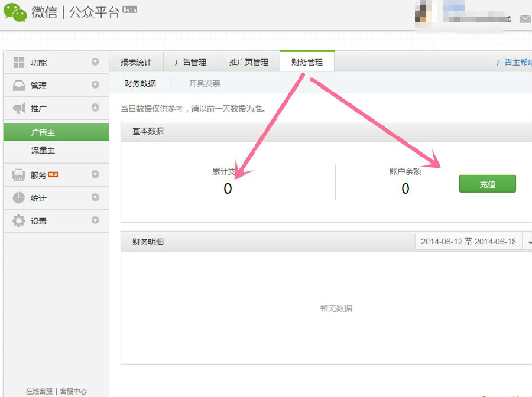Click the WeChat logo icon
This screenshot has height=397, width=532.
coord(15,12)
